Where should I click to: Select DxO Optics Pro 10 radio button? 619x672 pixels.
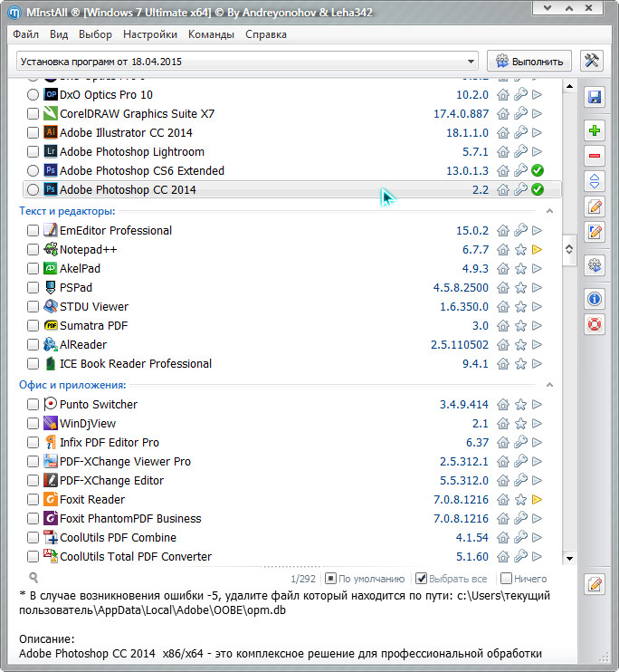click(33, 95)
